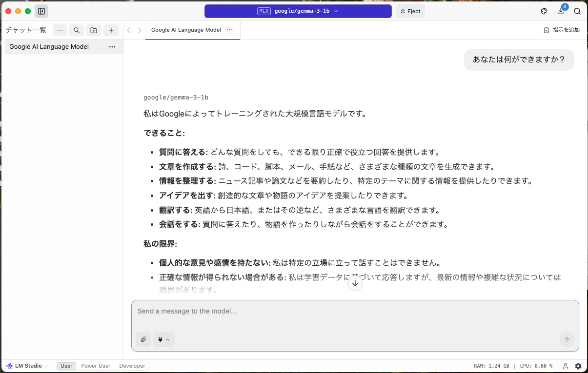588x373 pixels.
Task: Click the search chats magnifier icon
Action: pyautogui.click(x=77, y=30)
